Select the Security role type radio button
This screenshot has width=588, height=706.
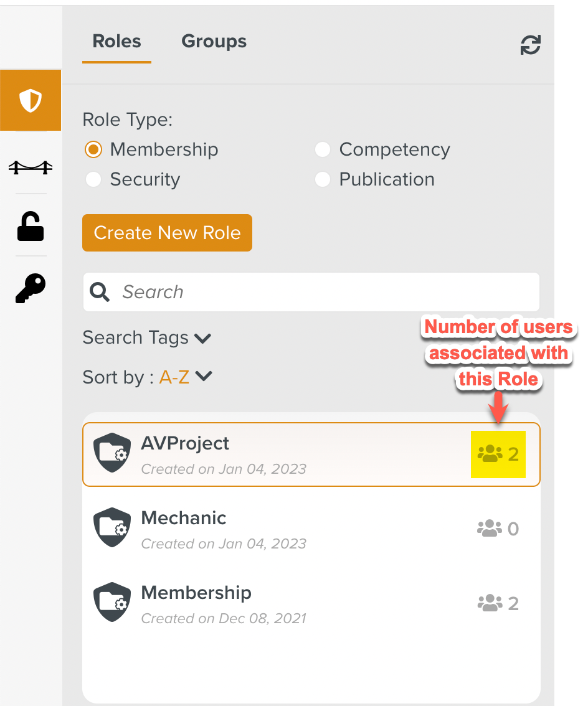pos(93,179)
